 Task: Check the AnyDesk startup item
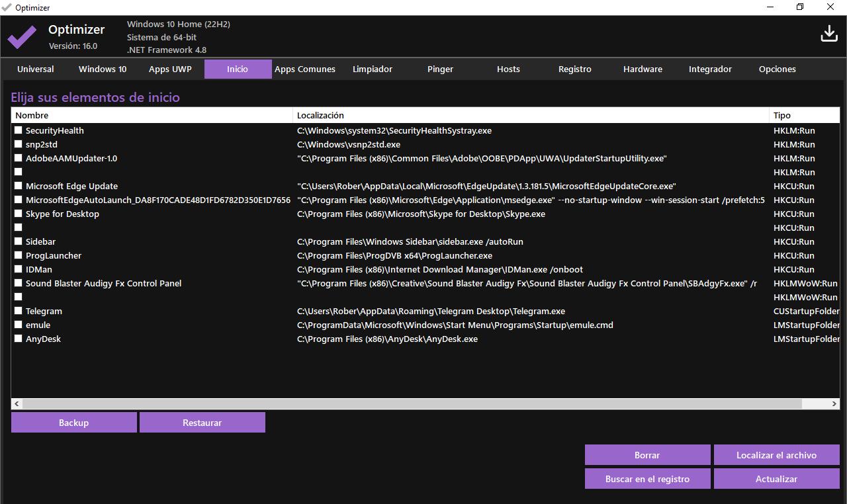coord(18,339)
